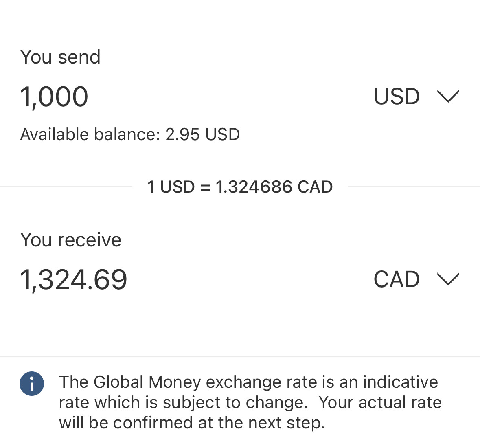
Task: Tap the info icon beside the rate disclaimer
Action: pos(32,383)
